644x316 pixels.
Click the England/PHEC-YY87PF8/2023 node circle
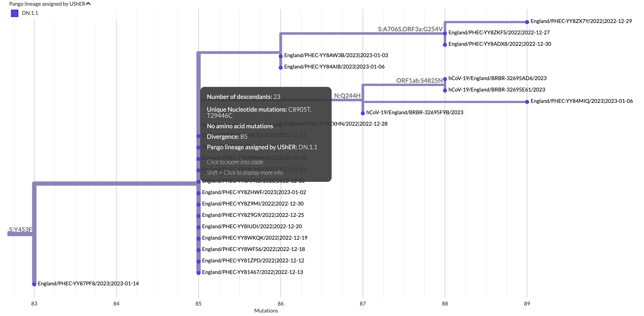34,284
